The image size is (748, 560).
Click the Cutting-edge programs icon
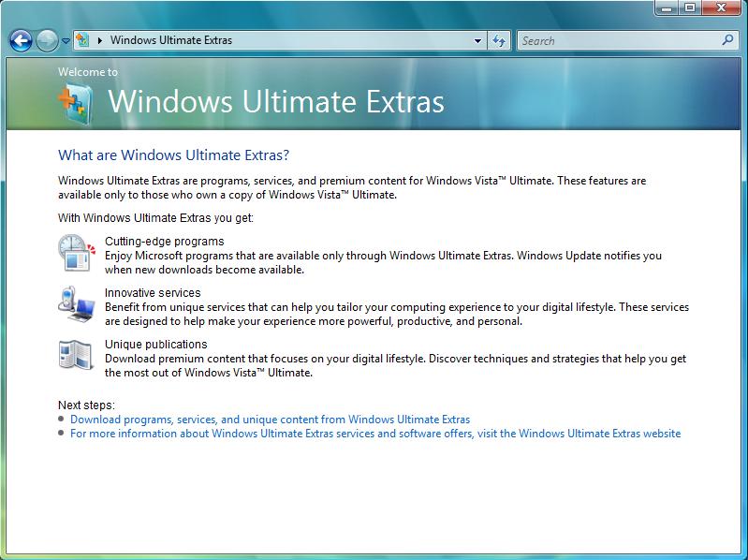(x=77, y=253)
